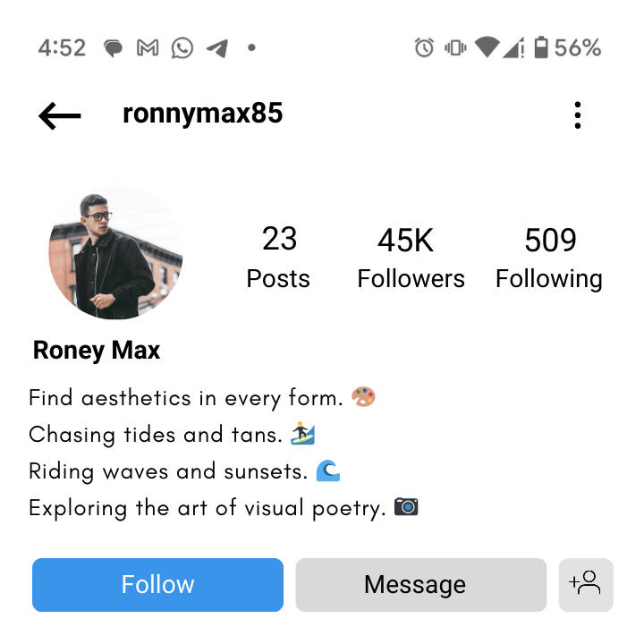The image size is (644, 644).
Task: Tap the suggest similar accounts icon
Action: tap(586, 584)
